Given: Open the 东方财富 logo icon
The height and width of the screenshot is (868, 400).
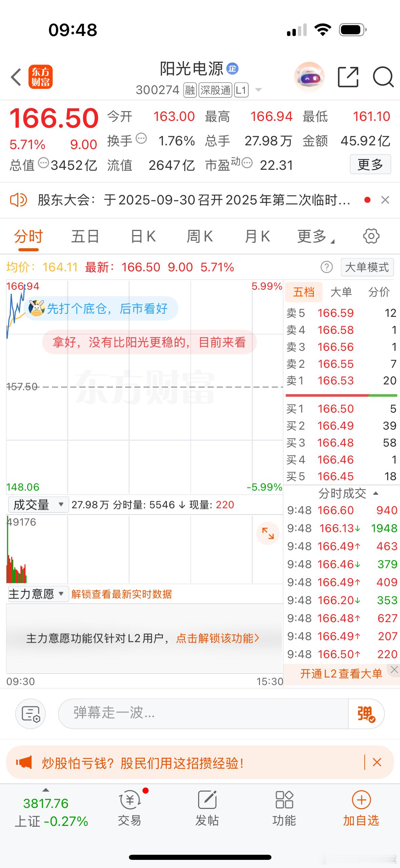Looking at the screenshot, I should pyautogui.click(x=40, y=77).
